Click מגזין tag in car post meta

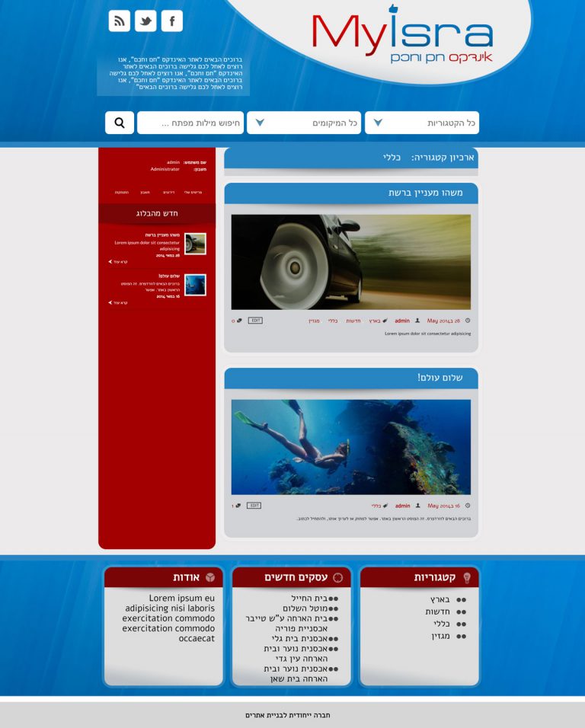[315, 321]
